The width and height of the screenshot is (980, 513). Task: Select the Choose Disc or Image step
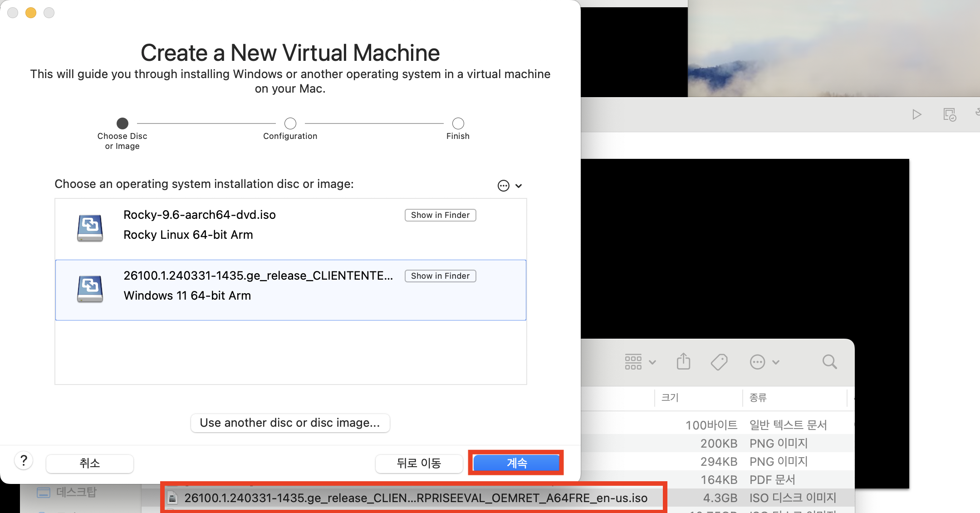[122, 123]
